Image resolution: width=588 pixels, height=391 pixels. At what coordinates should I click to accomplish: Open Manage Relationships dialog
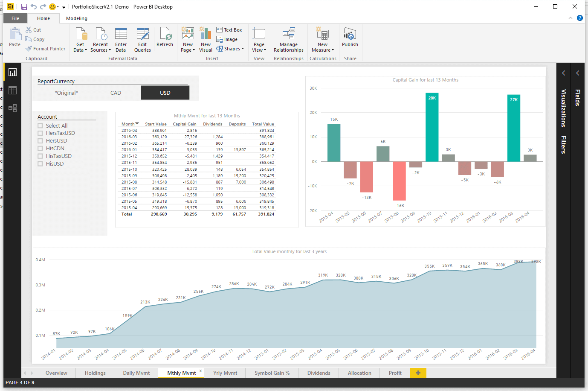pos(289,34)
